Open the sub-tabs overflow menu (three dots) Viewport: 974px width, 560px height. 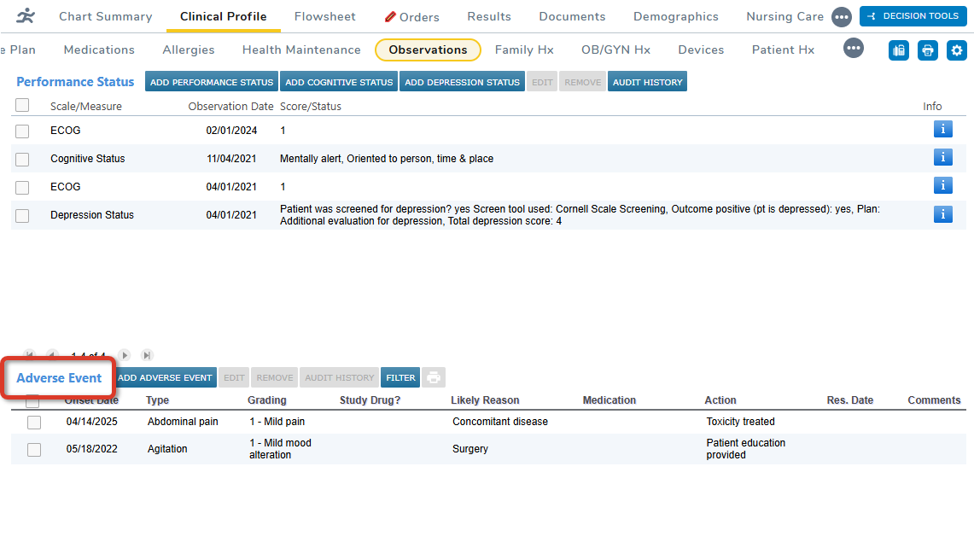(854, 48)
